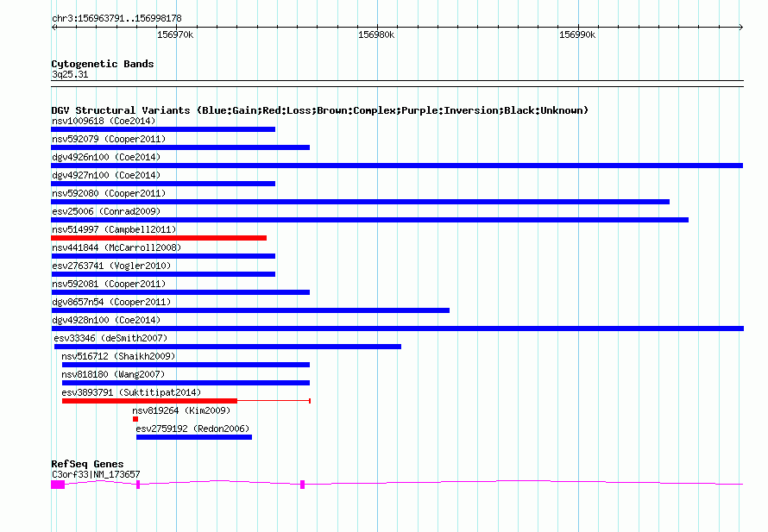Open the DGV Structural Variants track title
The width and height of the screenshot is (768, 532).
click(319, 110)
